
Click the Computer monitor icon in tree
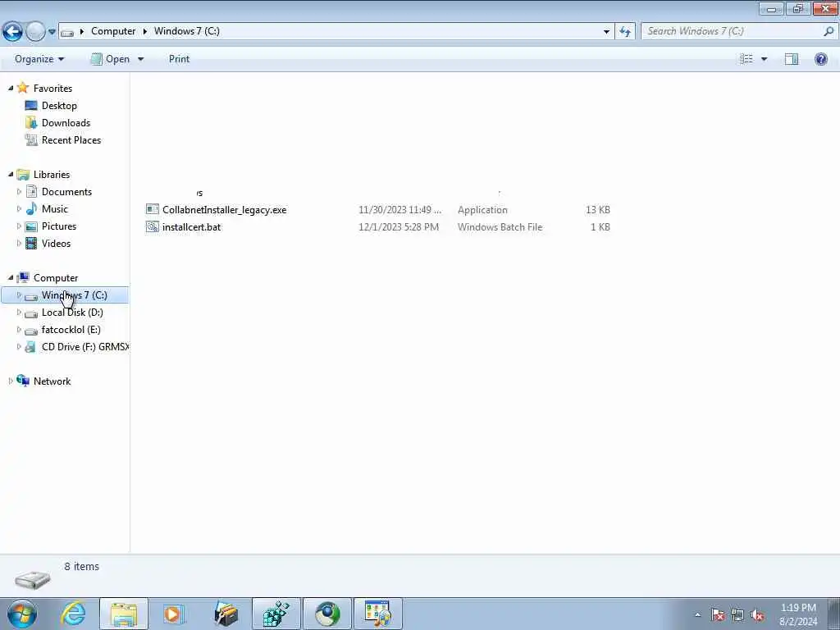coord(23,277)
